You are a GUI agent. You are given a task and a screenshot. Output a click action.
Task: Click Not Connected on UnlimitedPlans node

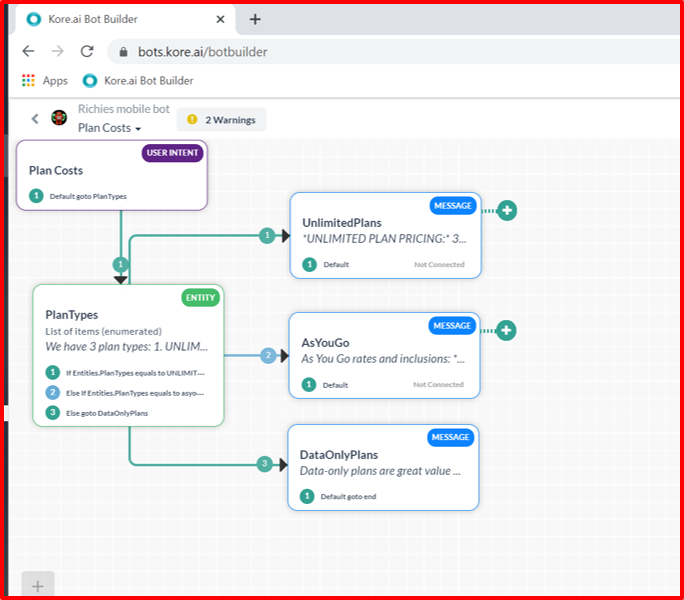[x=439, y=264]
